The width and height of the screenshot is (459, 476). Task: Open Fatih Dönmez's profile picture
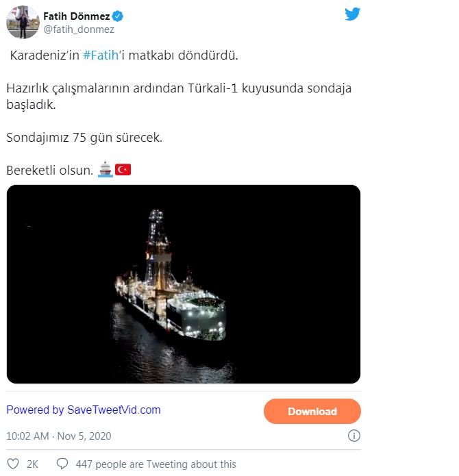click(23, 21)
